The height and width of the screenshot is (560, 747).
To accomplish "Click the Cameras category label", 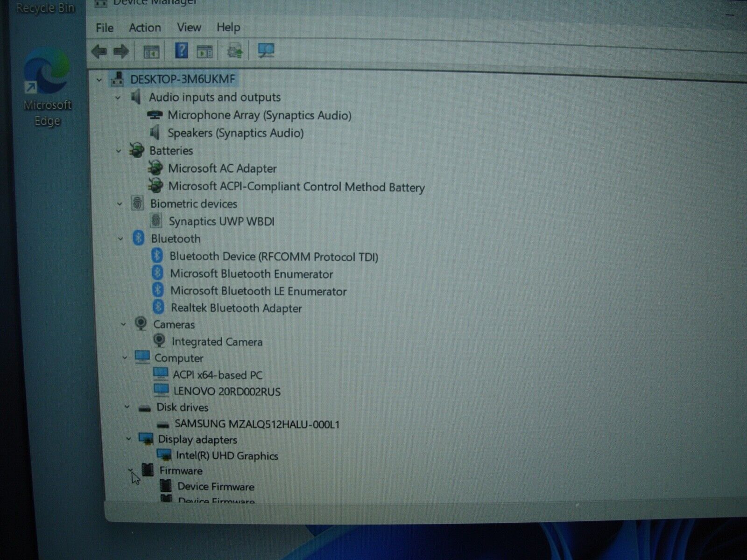I will click(174, 324).
